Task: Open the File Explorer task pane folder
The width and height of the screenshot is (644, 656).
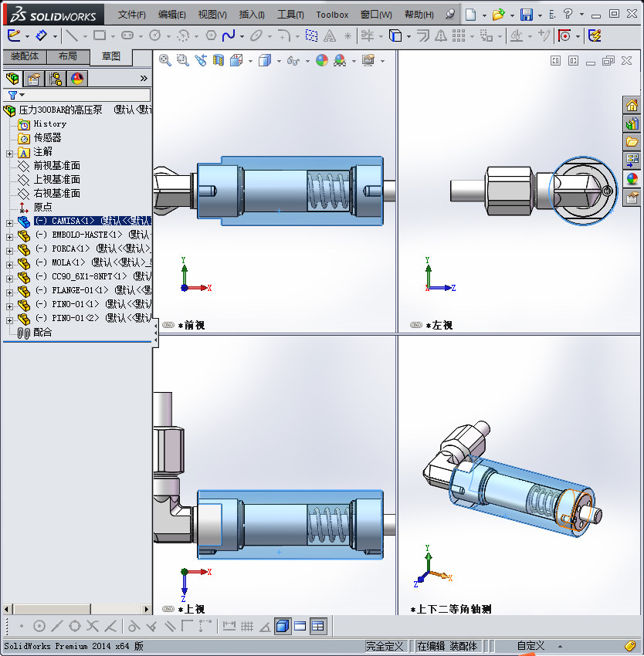Action: [x=632, y=142]
